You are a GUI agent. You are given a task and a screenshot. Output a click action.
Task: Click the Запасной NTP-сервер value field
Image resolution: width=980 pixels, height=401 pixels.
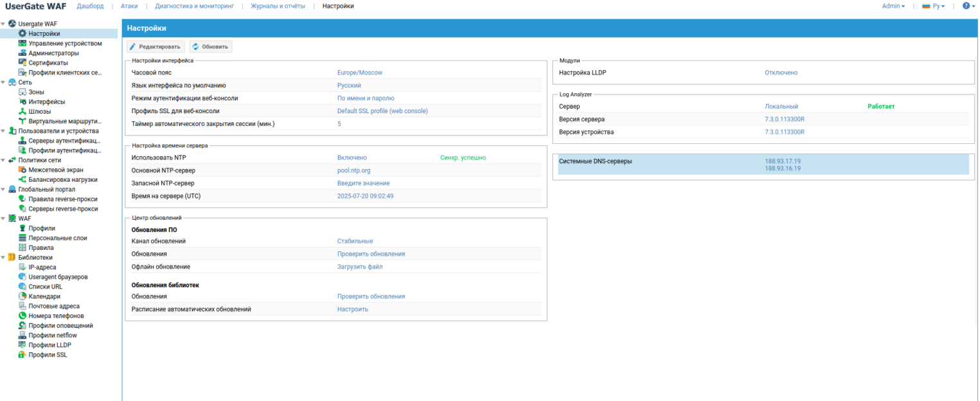click(363, 183)
